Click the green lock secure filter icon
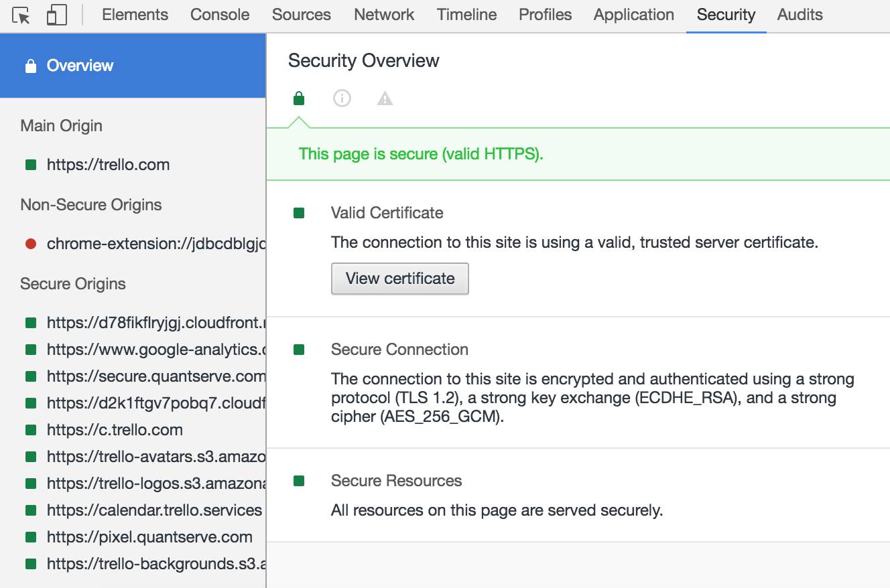The height and width of the screenshot is (588, 890). pyautogui.click(x=299, y=99)
